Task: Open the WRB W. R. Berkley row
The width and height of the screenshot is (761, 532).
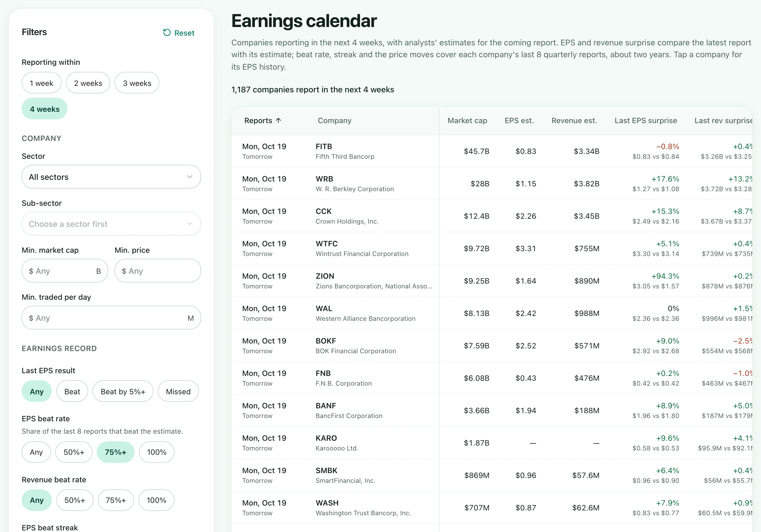Action: [x=492, y=184]
